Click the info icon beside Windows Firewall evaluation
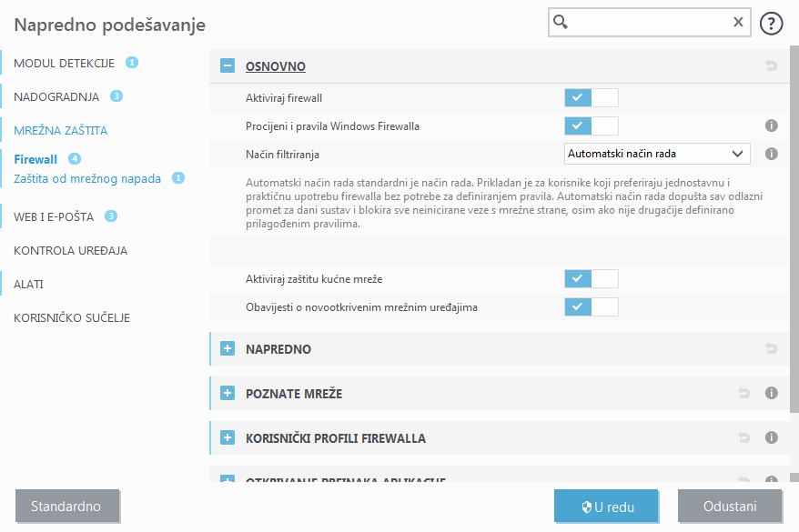 [771, 125]
